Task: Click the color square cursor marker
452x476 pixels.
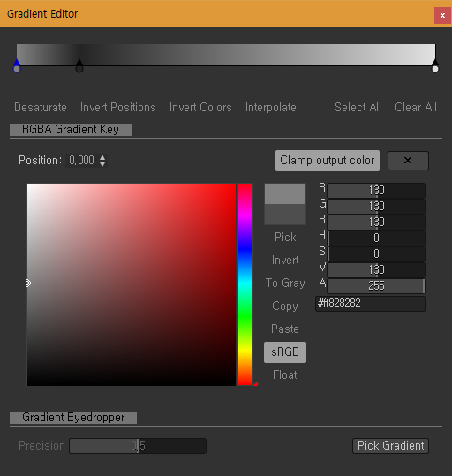Action: click(28, 283)
